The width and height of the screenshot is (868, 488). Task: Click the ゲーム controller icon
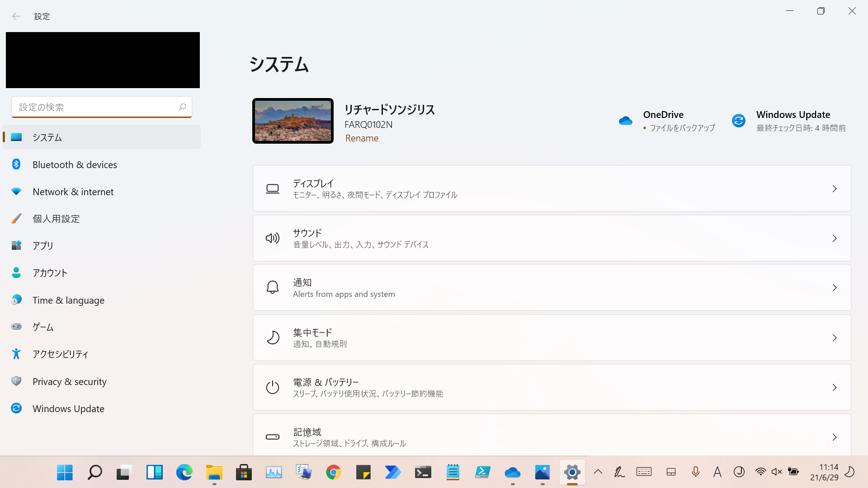[x=16, y=327]
